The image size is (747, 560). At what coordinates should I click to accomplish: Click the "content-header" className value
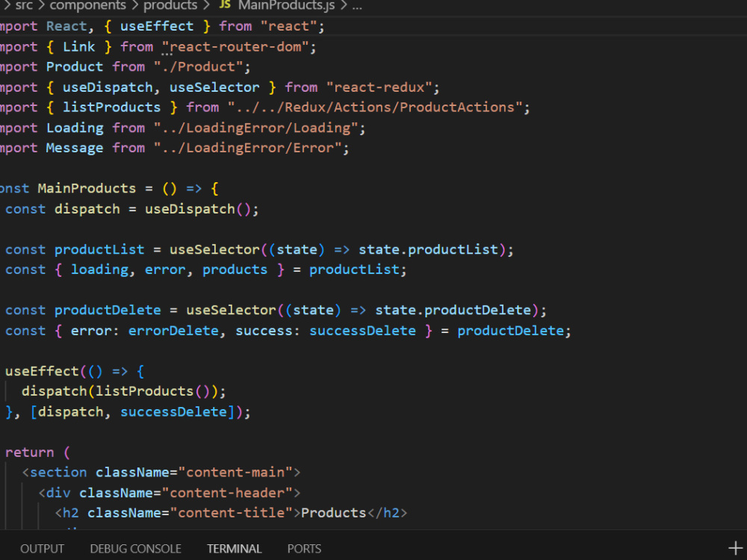(227, 493)
